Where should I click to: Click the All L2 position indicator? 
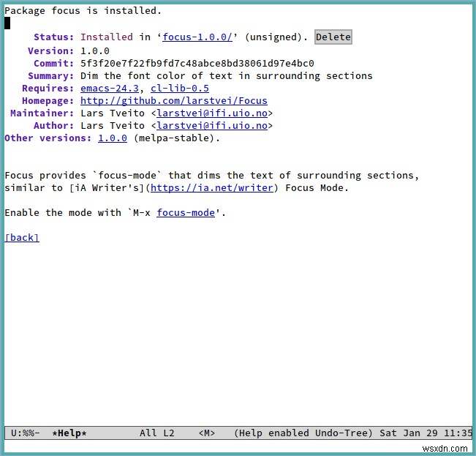[x=156, y=433]
